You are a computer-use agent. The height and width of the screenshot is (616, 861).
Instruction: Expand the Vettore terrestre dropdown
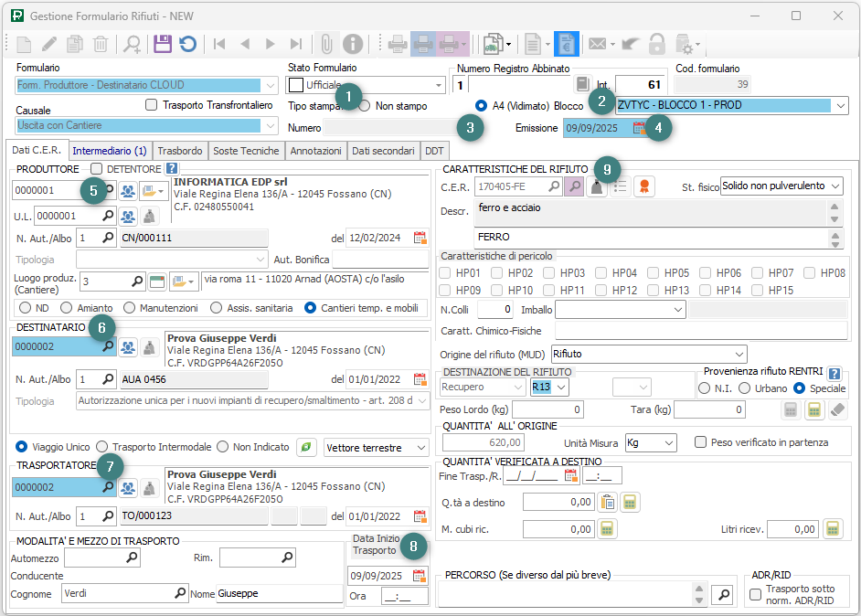[x=420, y=448]
